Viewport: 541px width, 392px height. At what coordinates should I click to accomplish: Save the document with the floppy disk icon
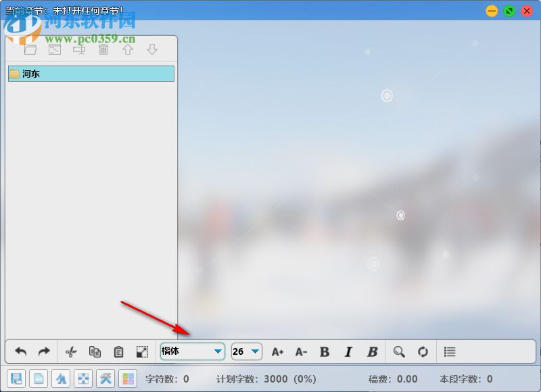click(15, 378)
